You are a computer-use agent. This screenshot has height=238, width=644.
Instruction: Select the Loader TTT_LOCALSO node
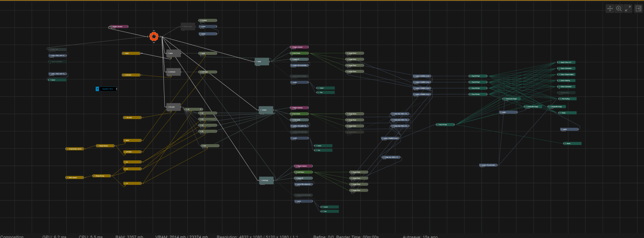tap(488, 165)
